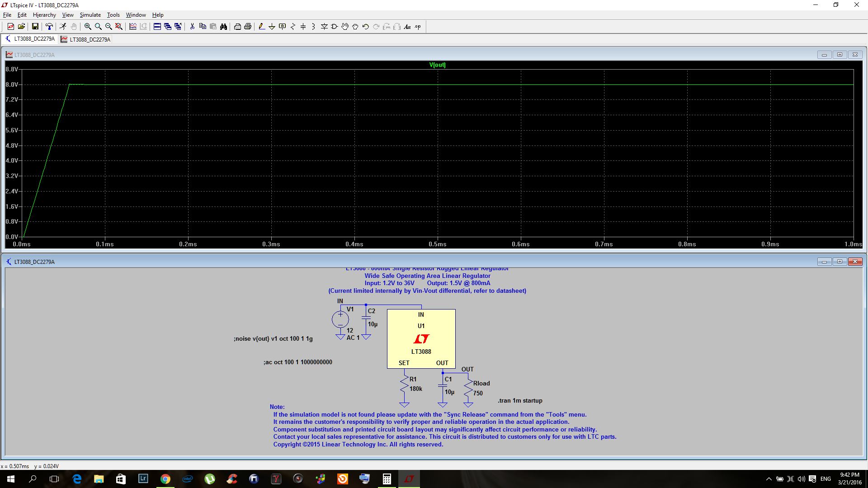Open Chrome from the taskbar

(165, 479)
